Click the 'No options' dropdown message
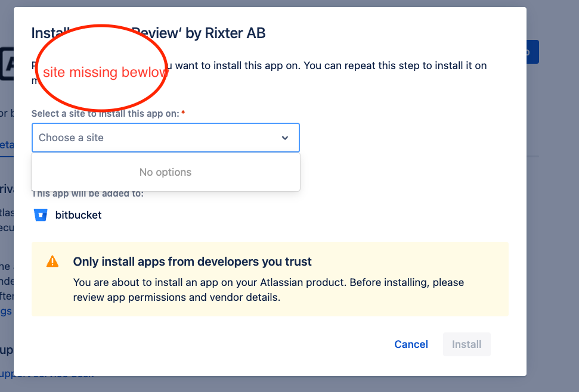Viewport: 579px width, 392px height. pyautogui.click(x=165, y=172)
